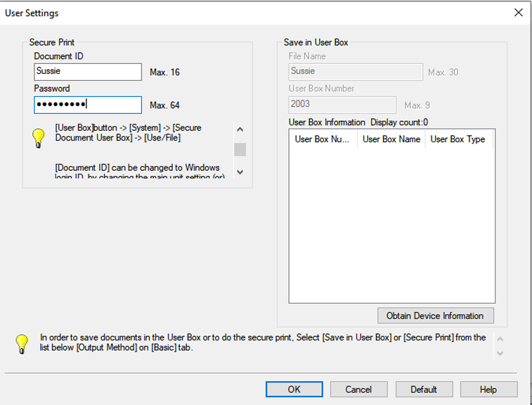Screen dimensions: 532x405
Task: Click the Password field in Secure Print
Action: point(88,105)
